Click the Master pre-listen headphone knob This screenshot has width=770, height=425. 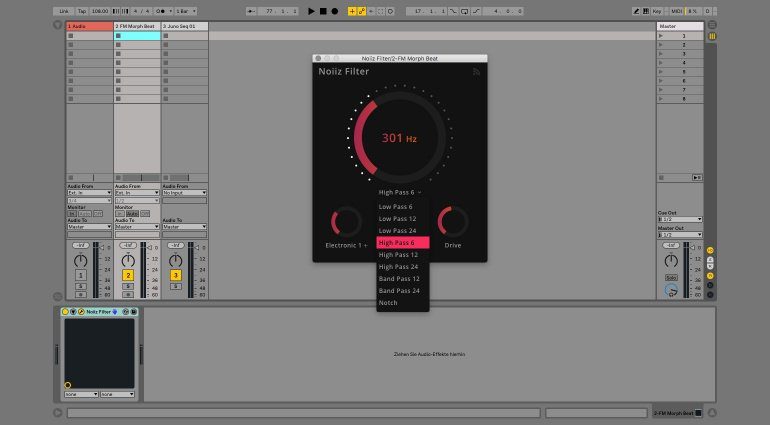point(671,290)
